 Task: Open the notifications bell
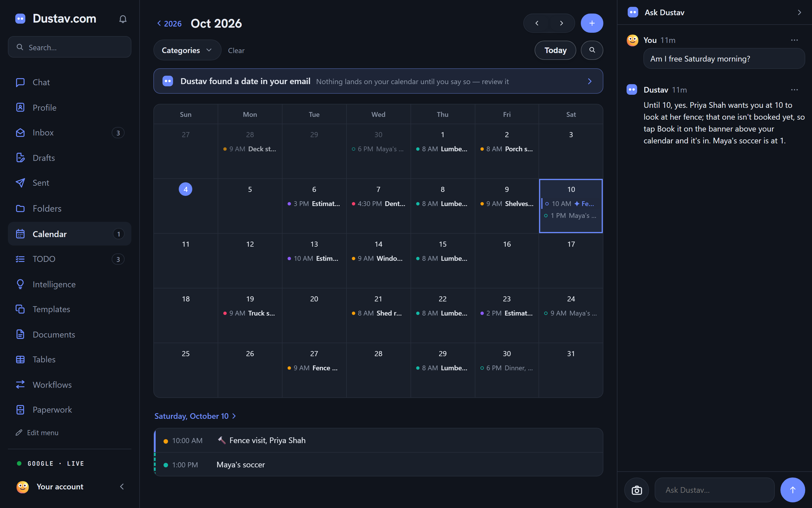pyautogui.click(x=123, y=19)
